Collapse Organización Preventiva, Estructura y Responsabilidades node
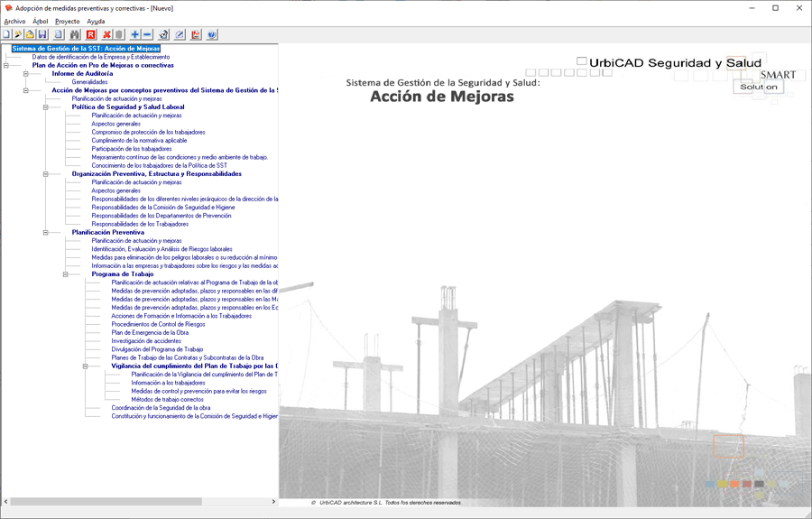The image size is (812, 519). click(x=46, y=174)
